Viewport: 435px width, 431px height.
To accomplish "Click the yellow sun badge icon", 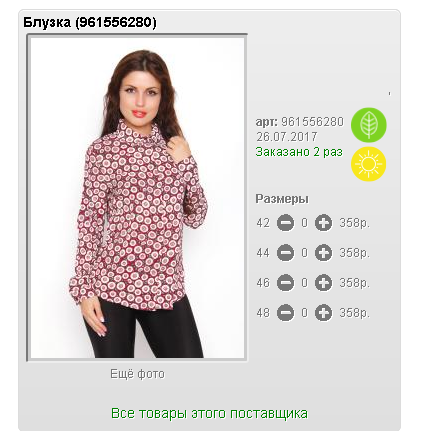I will (369, 164).
